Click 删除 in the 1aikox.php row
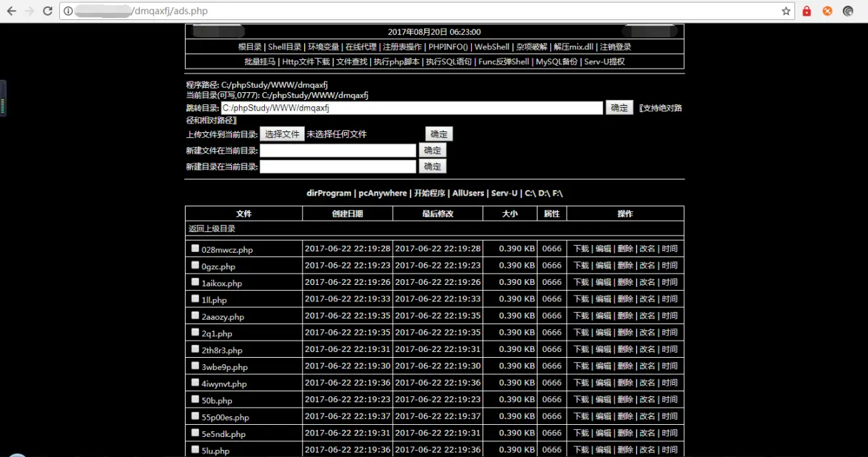The height and width of the screenshot is (457, 868). click(625, 282)
